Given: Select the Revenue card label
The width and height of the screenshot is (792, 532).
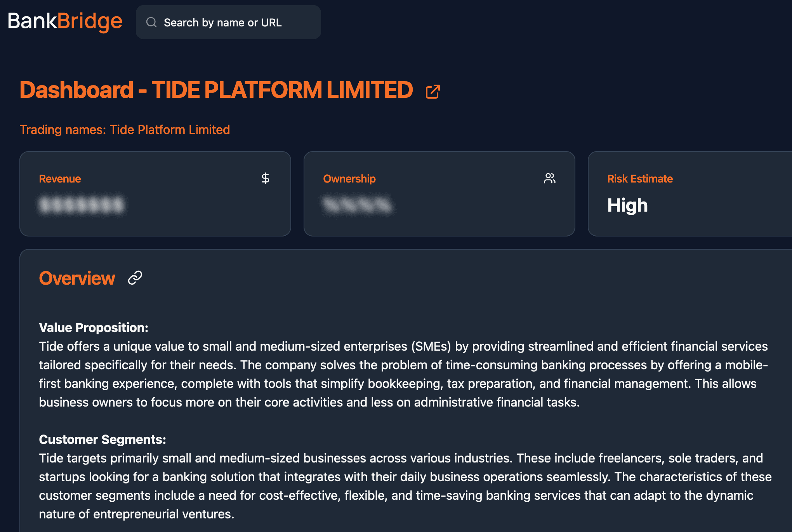Looking at the screenshot, I should click(60, 179).
